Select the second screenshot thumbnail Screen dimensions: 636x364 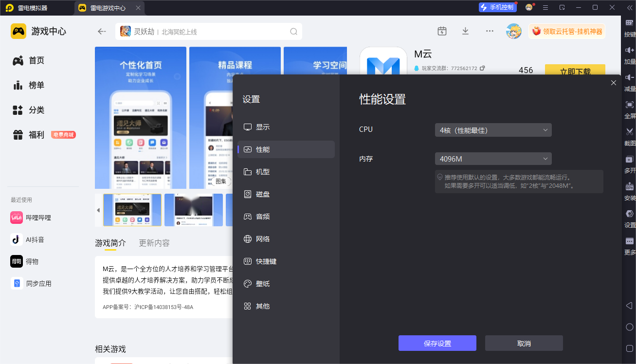tap(193, 210)
